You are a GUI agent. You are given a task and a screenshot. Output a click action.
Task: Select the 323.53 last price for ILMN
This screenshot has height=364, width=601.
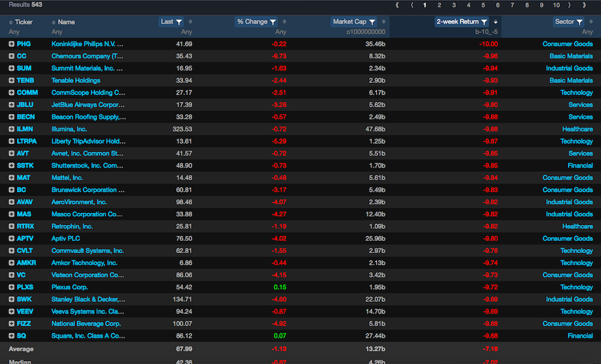pyautogui.click(x=182, y=129)
